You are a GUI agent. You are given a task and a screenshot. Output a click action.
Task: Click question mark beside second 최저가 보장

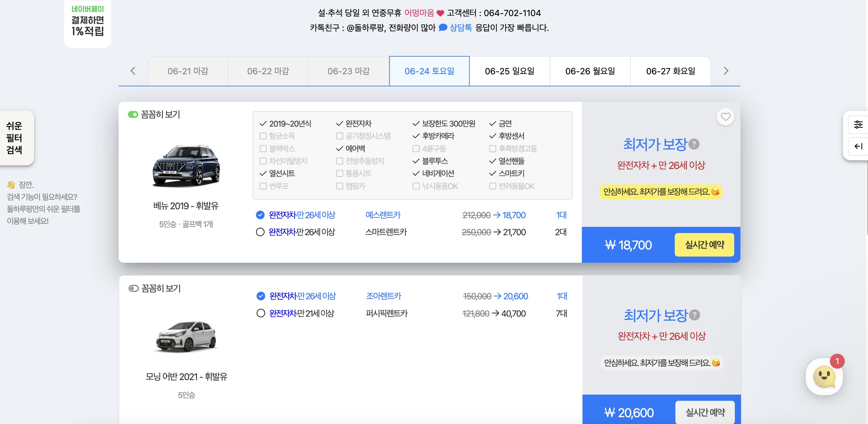point(695,315)
